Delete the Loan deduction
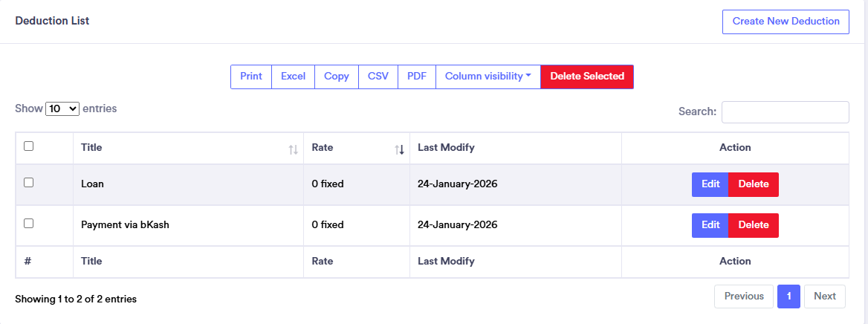 (754, 184)
